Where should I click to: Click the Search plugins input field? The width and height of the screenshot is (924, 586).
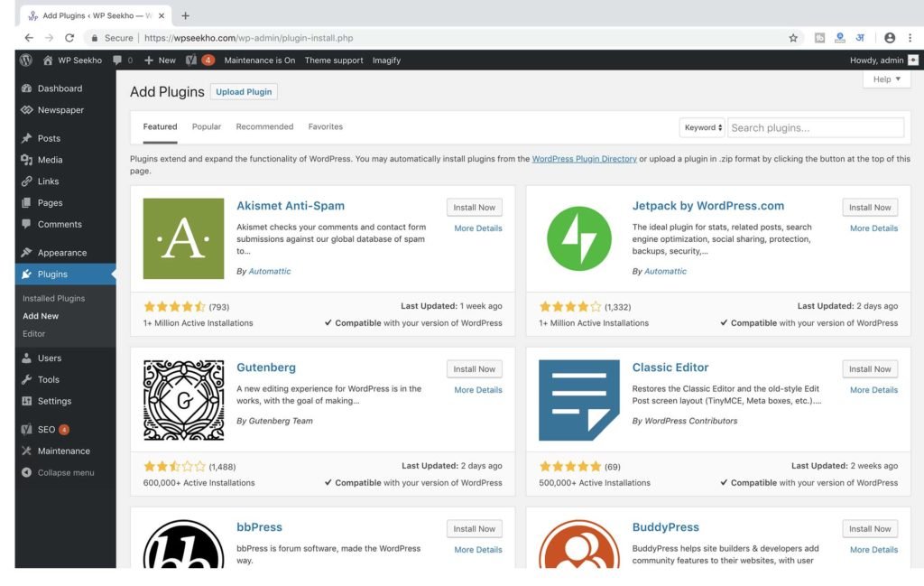coord(816,128)
